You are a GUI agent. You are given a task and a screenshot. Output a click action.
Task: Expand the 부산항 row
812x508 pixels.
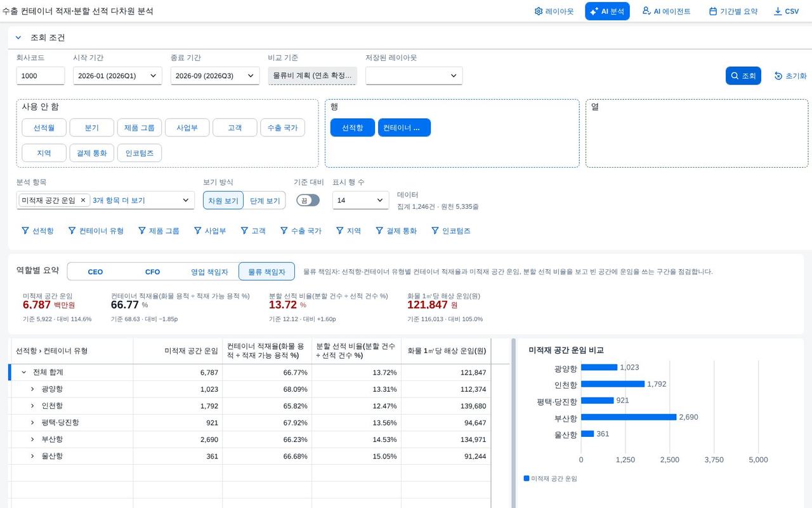pyautogui.click(x=32, y=439)
